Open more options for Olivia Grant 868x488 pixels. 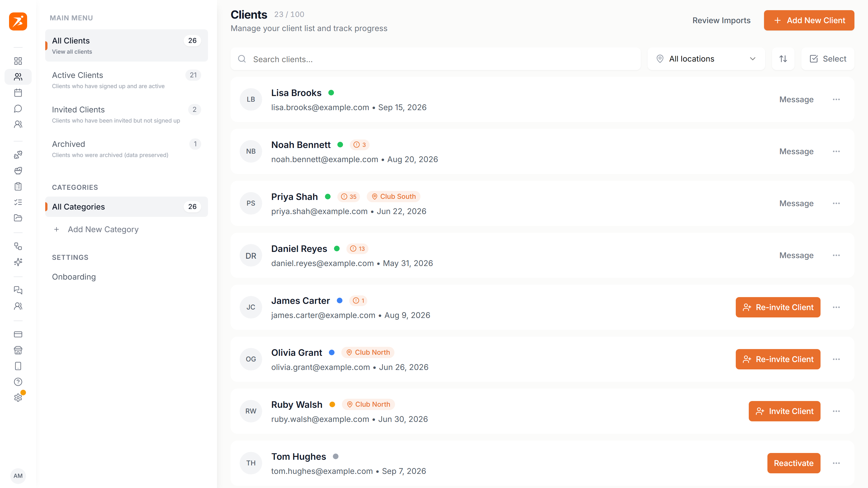836,359
